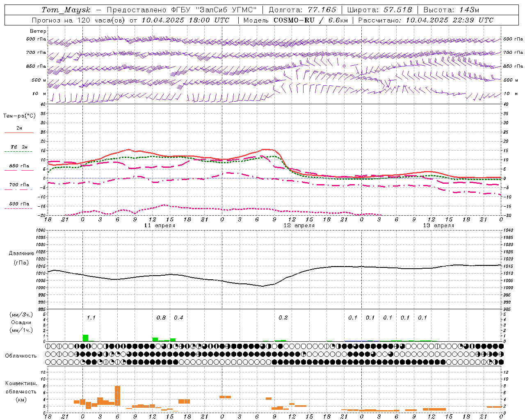Viewport: 525px width, 420px height.
Task: Select the 'Предоставлено ФГБУ "ЗапСиб УГМС"' provider text
Action: tap(182, 10)
